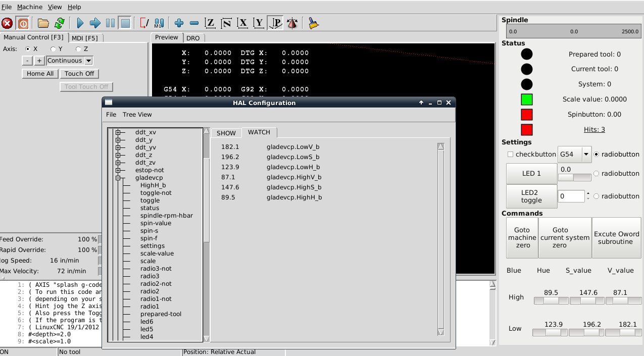This screenshot has width=644, height=356.
Task: Switch to the MDI [F5] tab
Action: click(85, 38)
